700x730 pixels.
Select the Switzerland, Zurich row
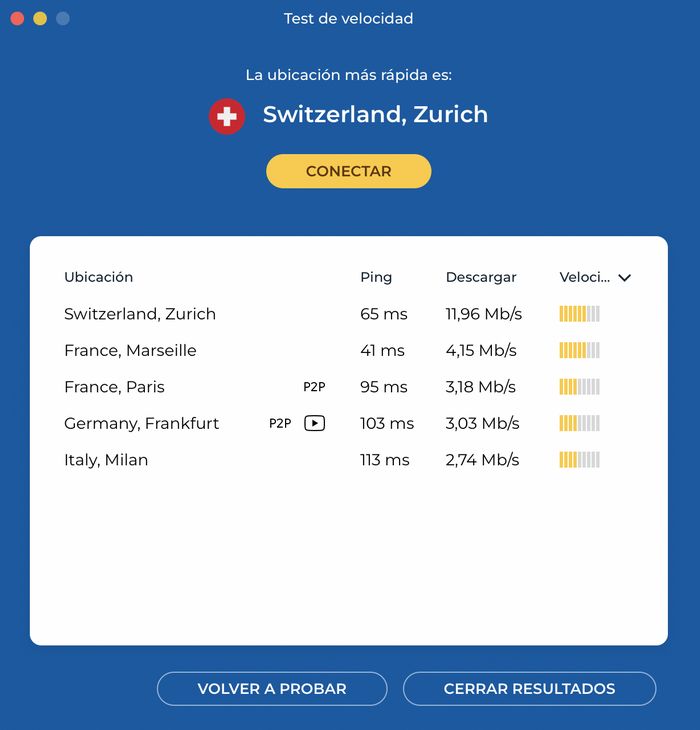[349, 314]
